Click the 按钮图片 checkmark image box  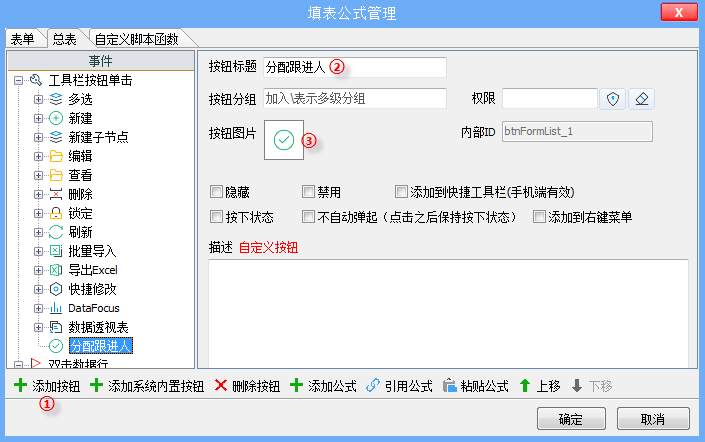[x=284, y=140]
